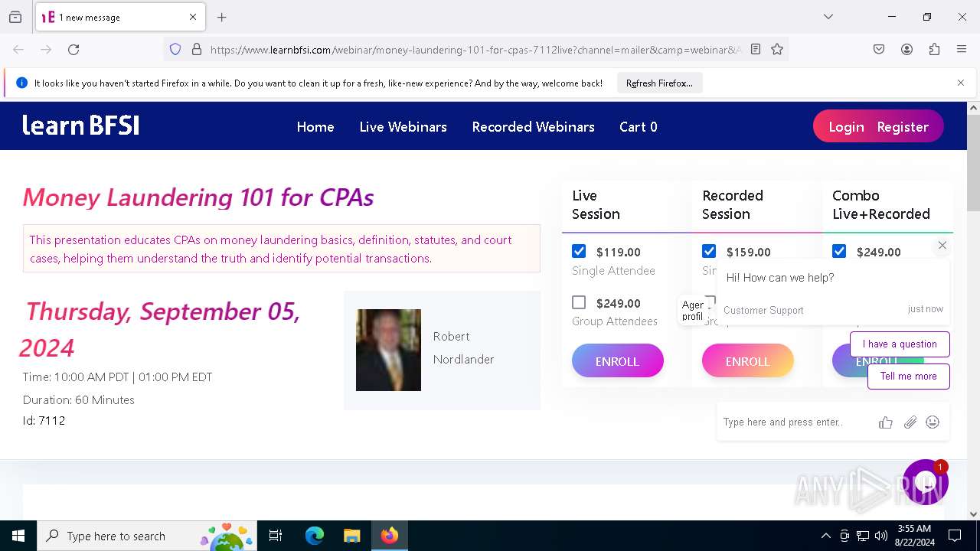980x551 pixels.
Task: Click the network icon in system tray
Action: click(x=863, y=536)
